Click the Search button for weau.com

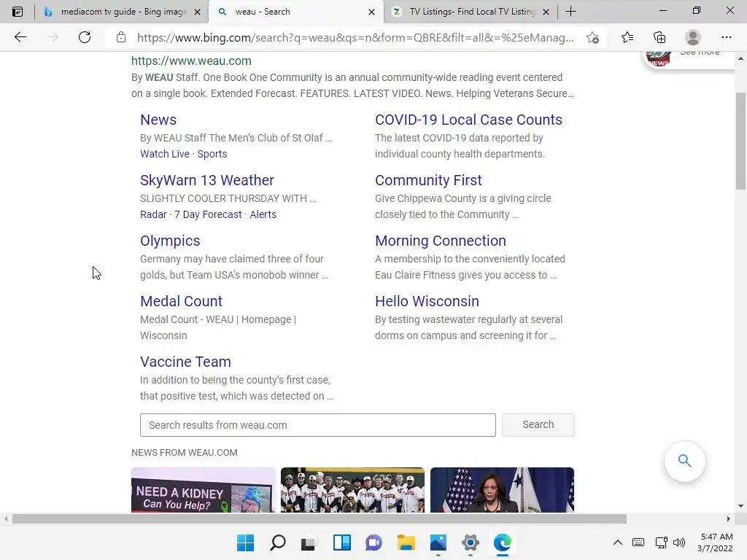pyautogui.click(x=538, y=425)
